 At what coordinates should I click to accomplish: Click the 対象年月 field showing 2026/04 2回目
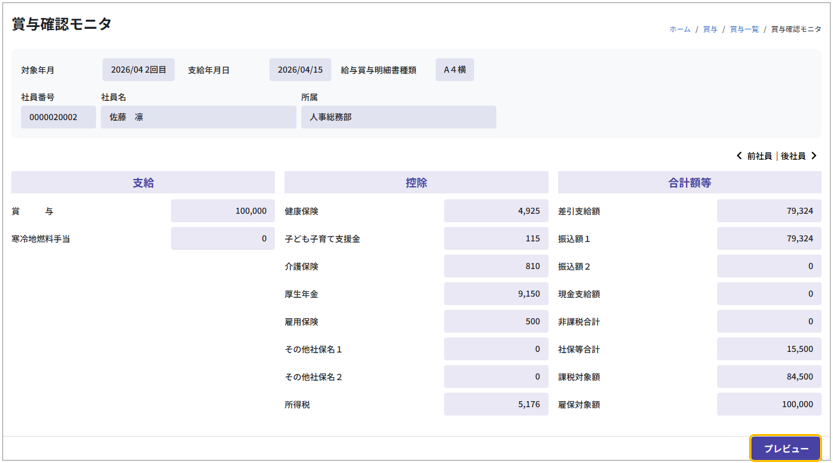(x=138, y=70)
